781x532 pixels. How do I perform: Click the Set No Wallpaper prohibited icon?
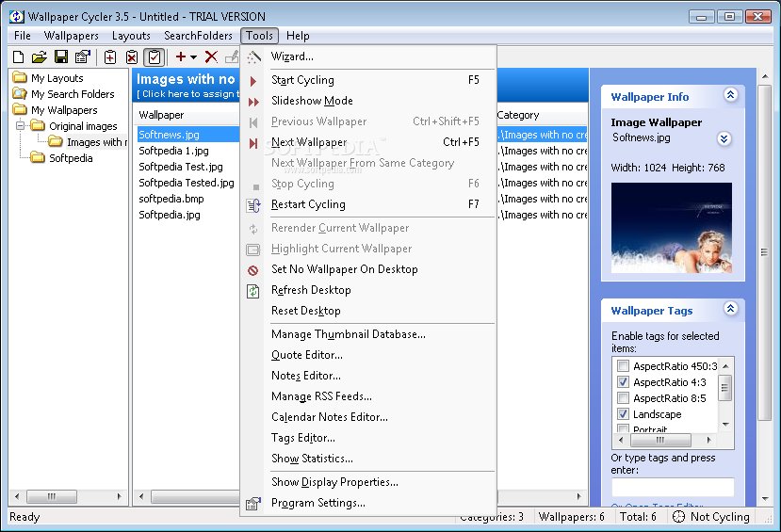coord(253,270)
